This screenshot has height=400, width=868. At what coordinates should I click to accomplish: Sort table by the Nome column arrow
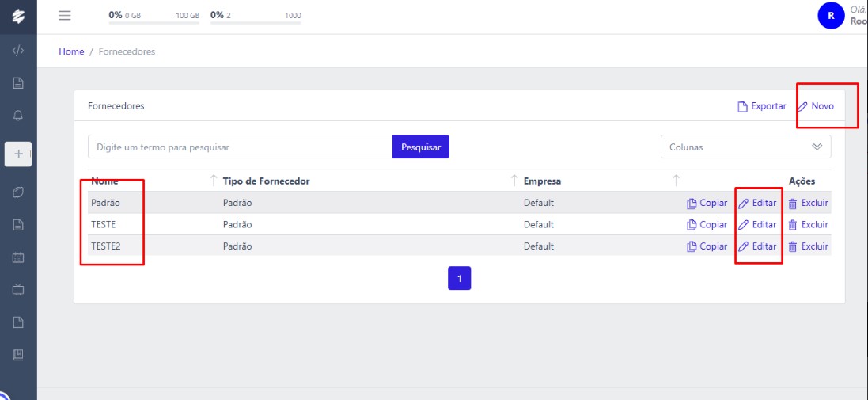(213, 181)
